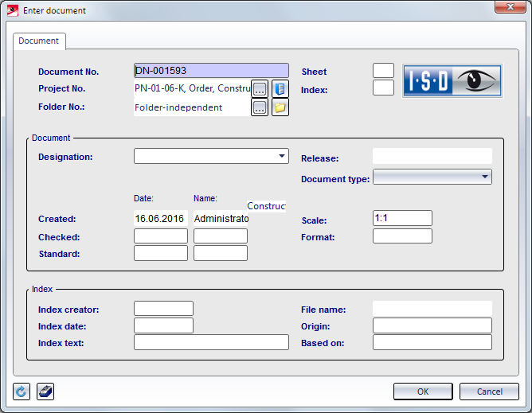Screen dimensions: 532x413
Task: Click the ISD eye logo image
Action: point(452,80)
